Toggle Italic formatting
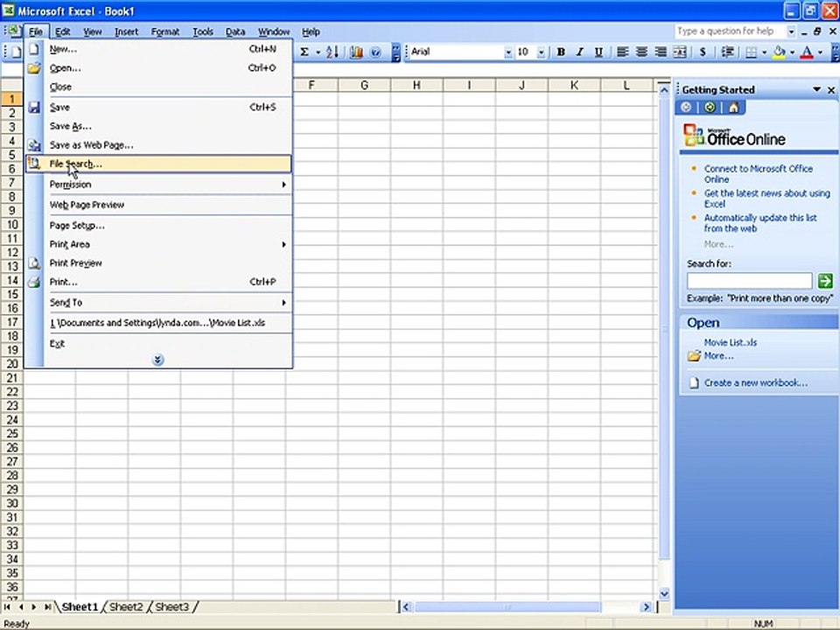This screenshot has height=630, width=840. [579, 52]
